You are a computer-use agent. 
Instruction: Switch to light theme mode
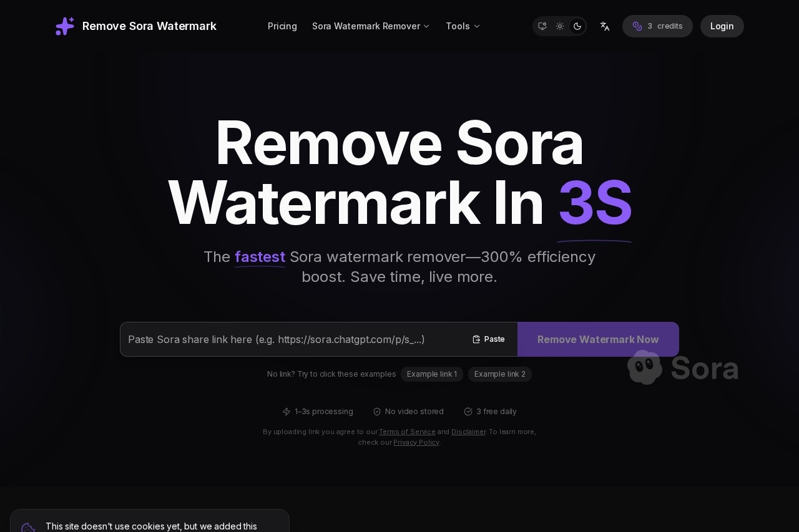click(x=560, y=26)
